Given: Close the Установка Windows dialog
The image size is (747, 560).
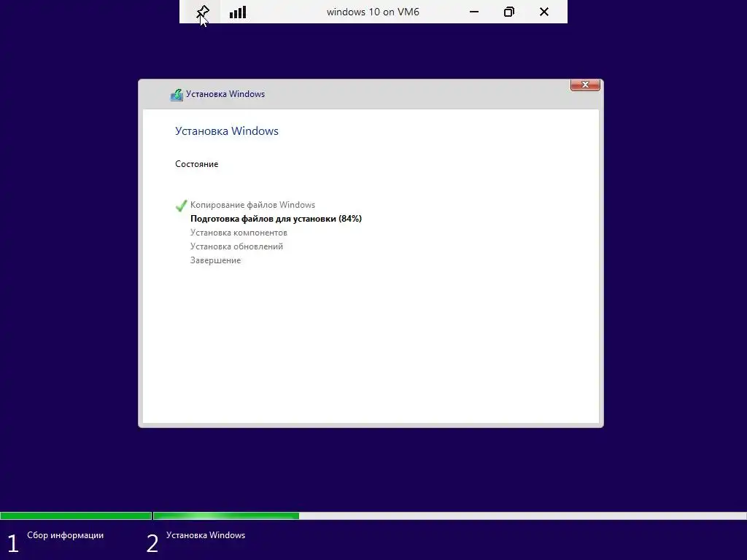Looking at the screenshot, I should pos(585,85).
